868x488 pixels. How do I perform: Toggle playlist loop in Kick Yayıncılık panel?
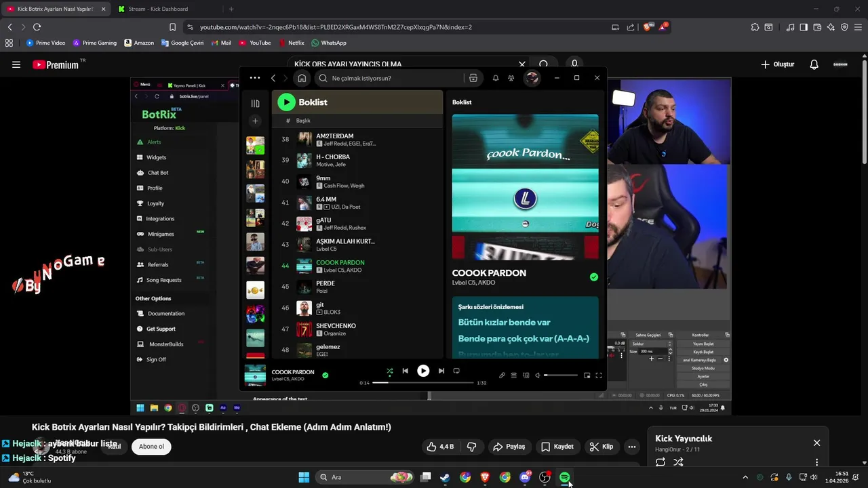pyautogui.click(x=660, y=462)
